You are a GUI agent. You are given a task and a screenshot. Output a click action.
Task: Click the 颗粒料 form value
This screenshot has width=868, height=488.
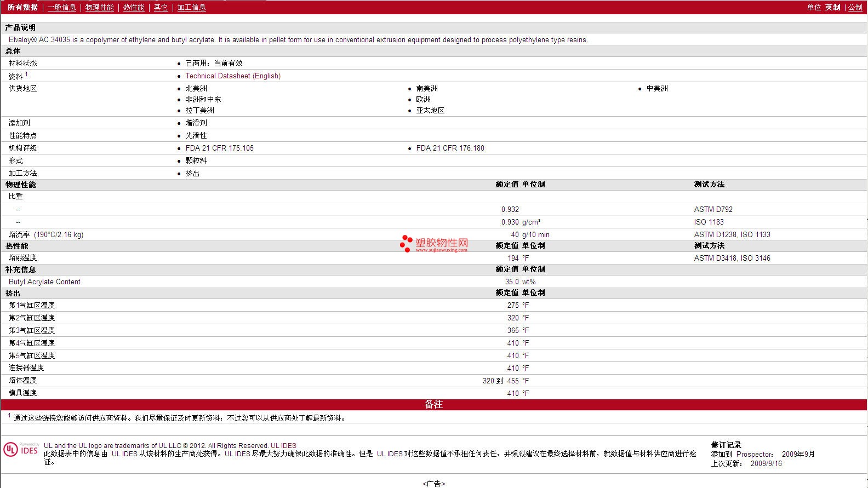tap(196, 161)
